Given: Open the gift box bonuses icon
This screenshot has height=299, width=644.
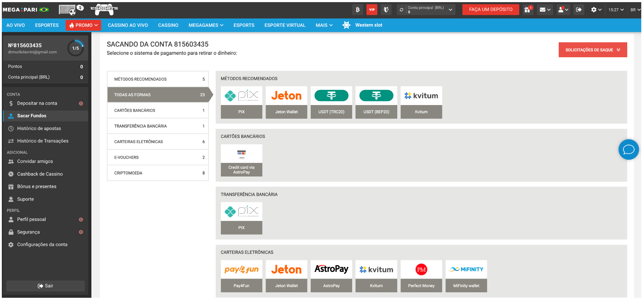Looking at the screenshot, I should click(x=528, y=10).
